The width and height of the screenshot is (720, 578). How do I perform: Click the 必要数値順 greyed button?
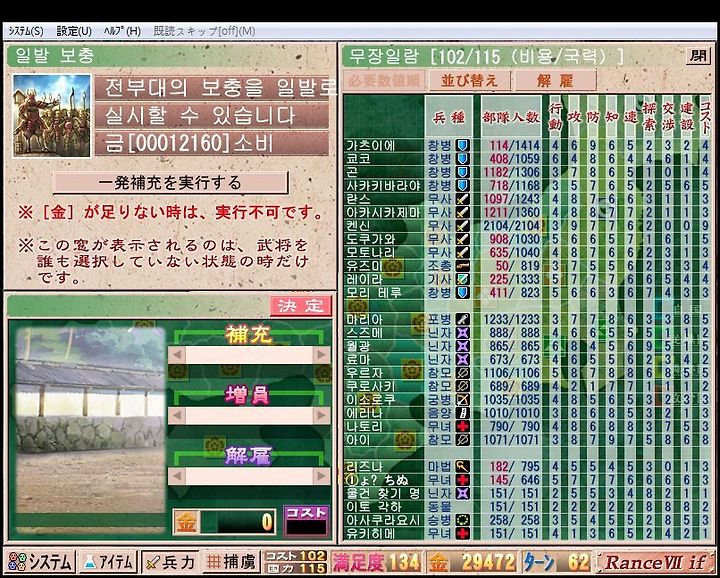click(x=384, y=81)
